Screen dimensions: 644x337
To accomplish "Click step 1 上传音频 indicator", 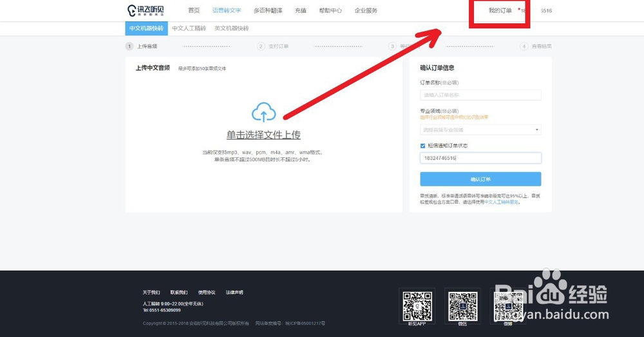I will 141,46.
